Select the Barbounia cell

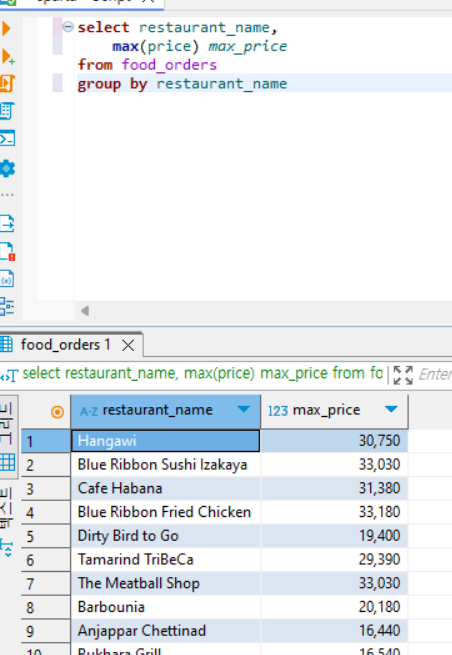(165, 607)
